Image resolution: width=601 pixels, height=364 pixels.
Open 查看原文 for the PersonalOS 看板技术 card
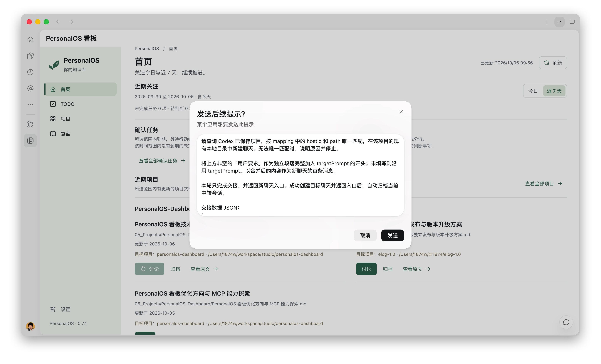[204, 269]
